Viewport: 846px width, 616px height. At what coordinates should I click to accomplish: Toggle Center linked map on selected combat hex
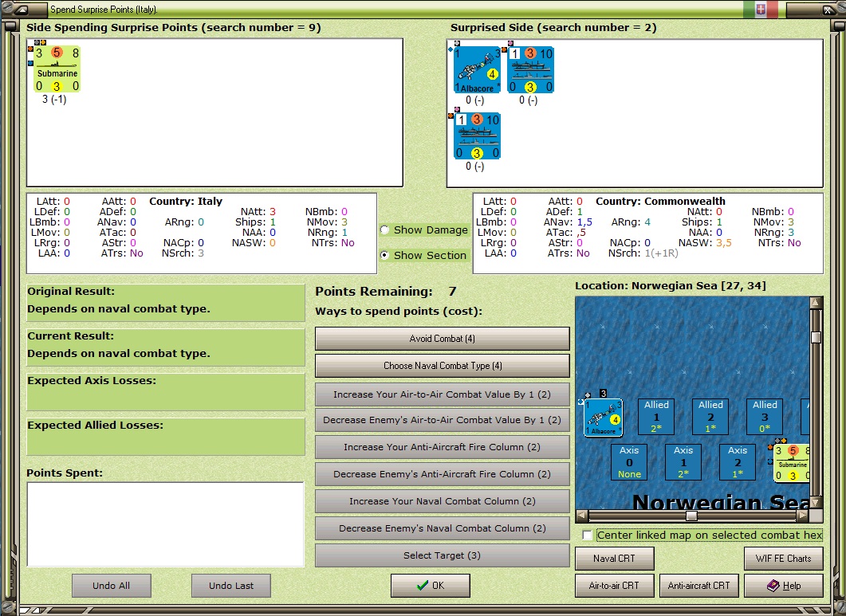tap(588, 535)
